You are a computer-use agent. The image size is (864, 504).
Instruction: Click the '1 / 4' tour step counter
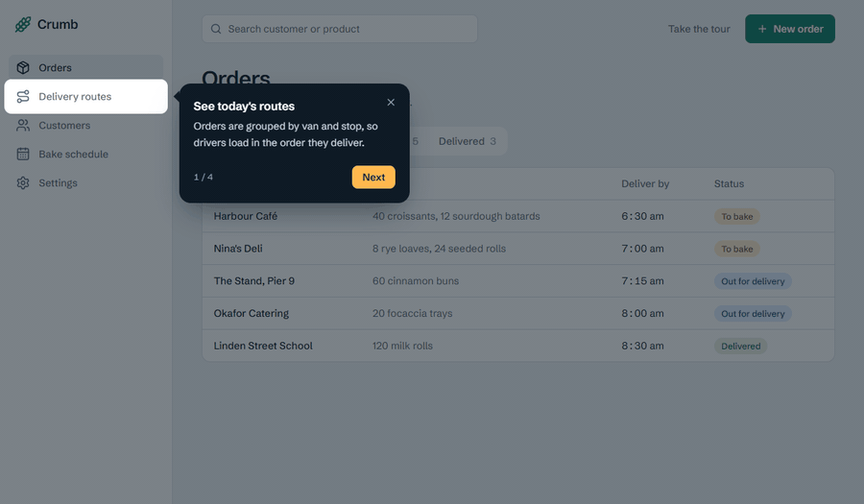(x=204, y=177)
